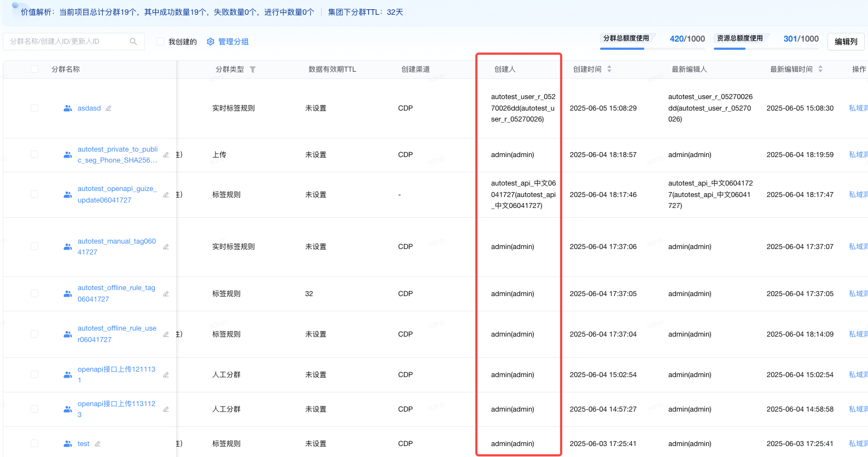Click group icon beside asdasd
Image resolution: width=868 pixels, height=457 pixels.
tap(68, 108)
